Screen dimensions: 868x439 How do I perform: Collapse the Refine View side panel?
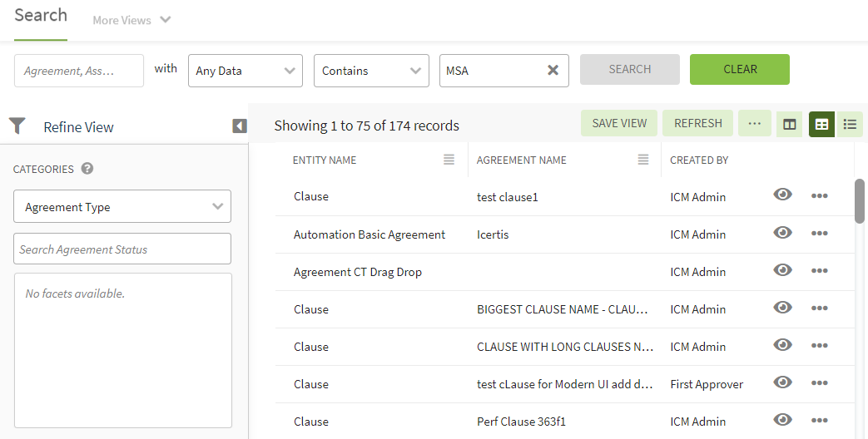[240, 126]
